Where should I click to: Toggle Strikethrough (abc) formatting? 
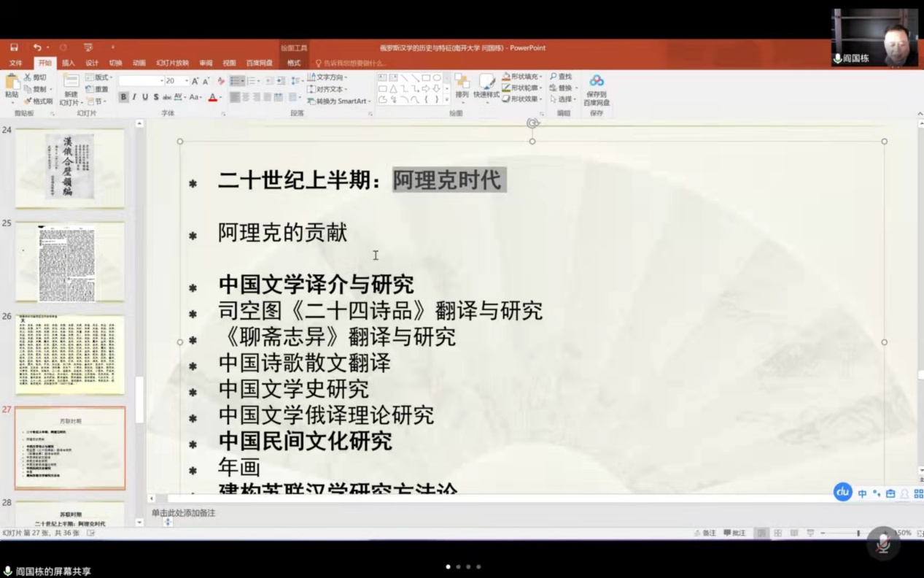click(167, 97)
